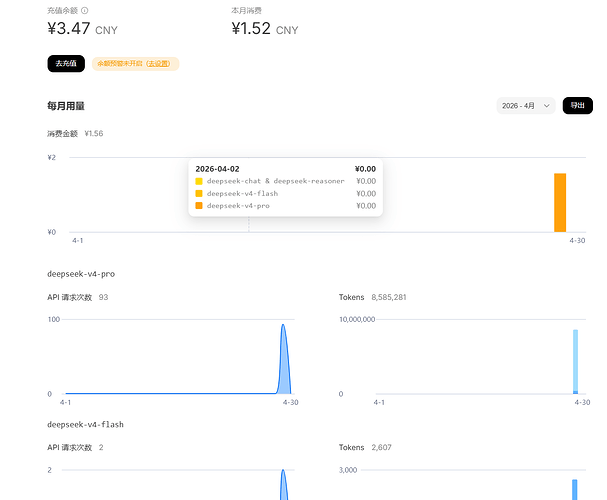
Task: Click the 导出 export button
Action: pos(578,105)
